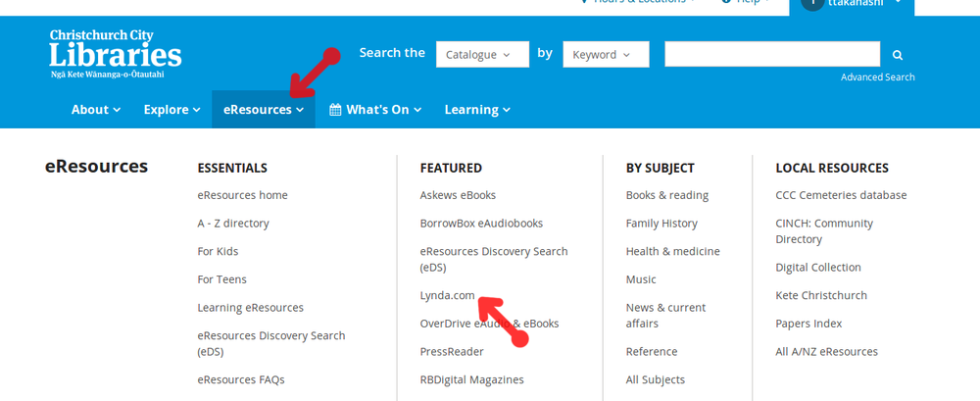The height and width of the screenshot is (401, 980).
Task: Click the eResources panel heading
Action: point(96,167)
